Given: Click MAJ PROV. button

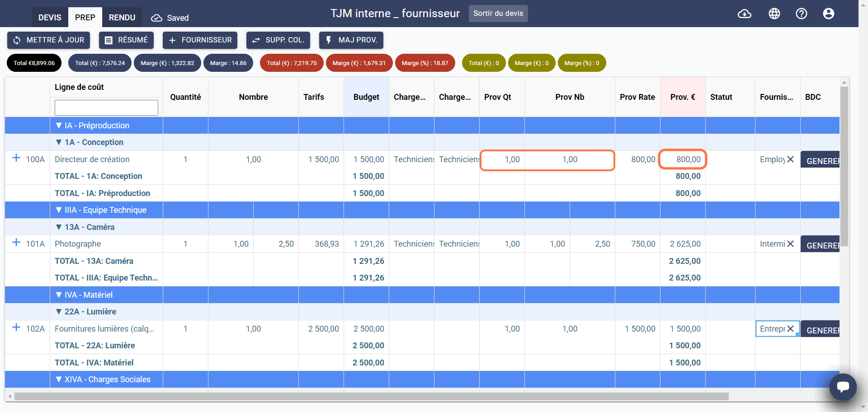Looking at the screenshot, I should (x=351, y=40).
